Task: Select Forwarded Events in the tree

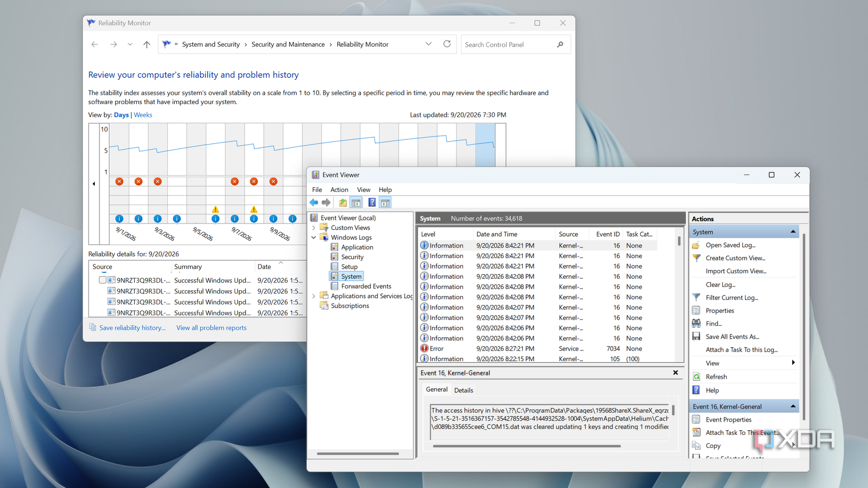Action: [x=366, y=287]
